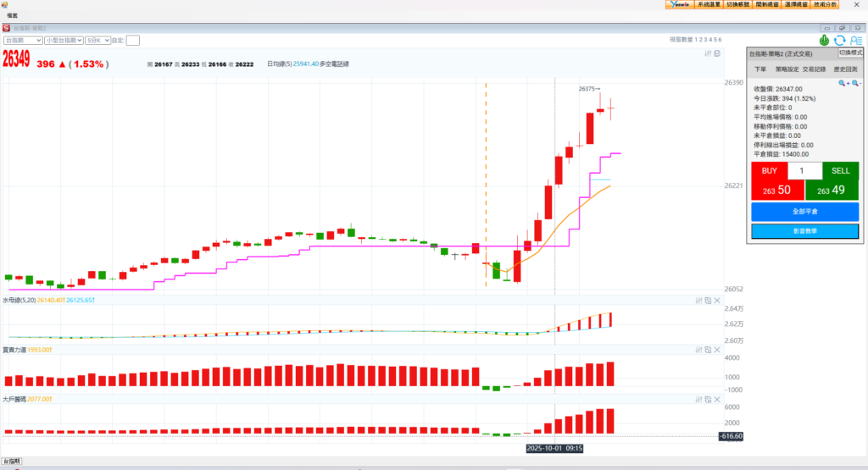This screenshot has height=470, width=868.
Task: Expand the 小型台指期 contract dropdown
Action: (x=64, y=40)
